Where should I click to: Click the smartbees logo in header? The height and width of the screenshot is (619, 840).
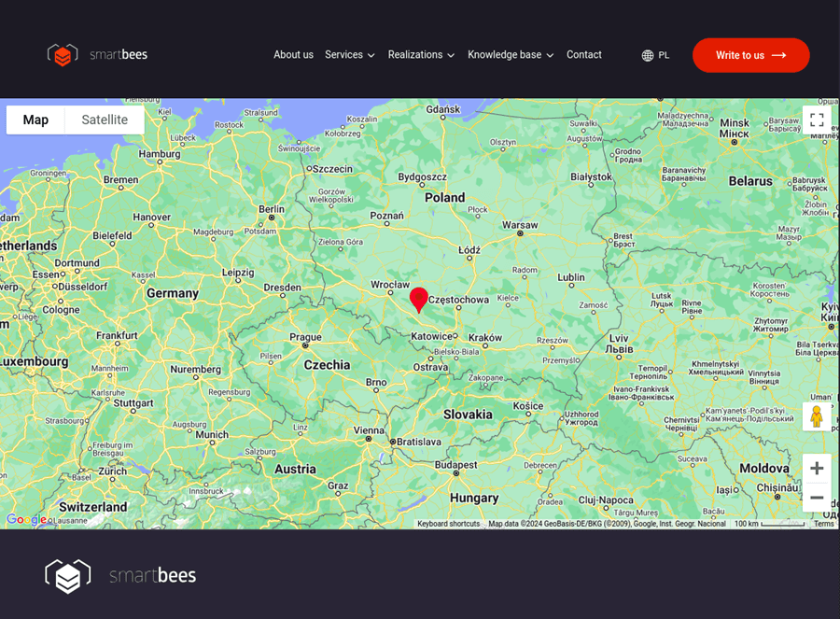pos(98,55)
